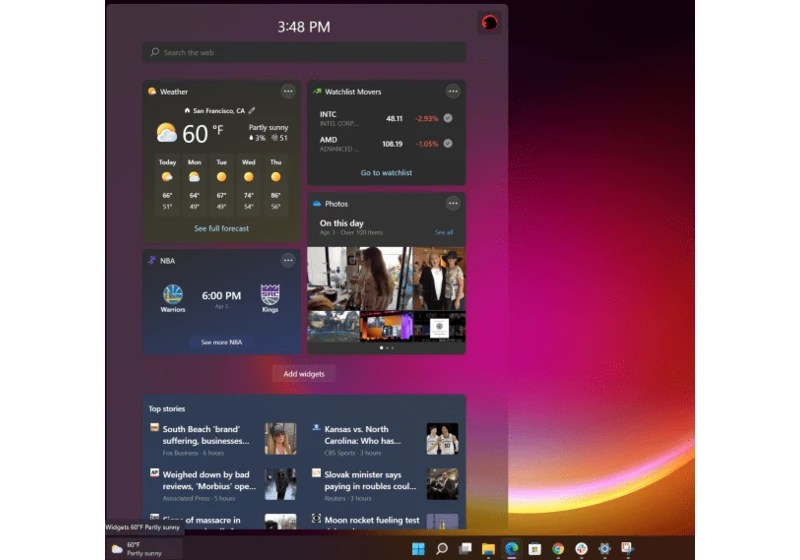Click Photos widget OneDrive icon

(317, 203)
